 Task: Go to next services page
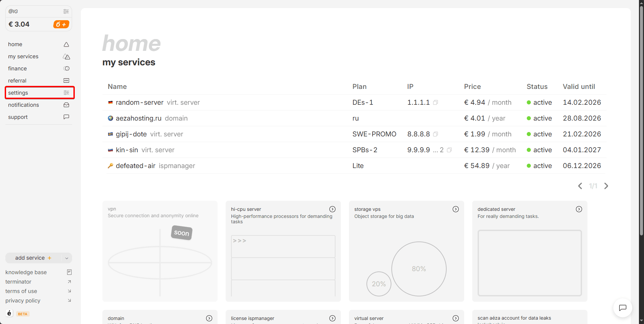(x=606, y=186)
